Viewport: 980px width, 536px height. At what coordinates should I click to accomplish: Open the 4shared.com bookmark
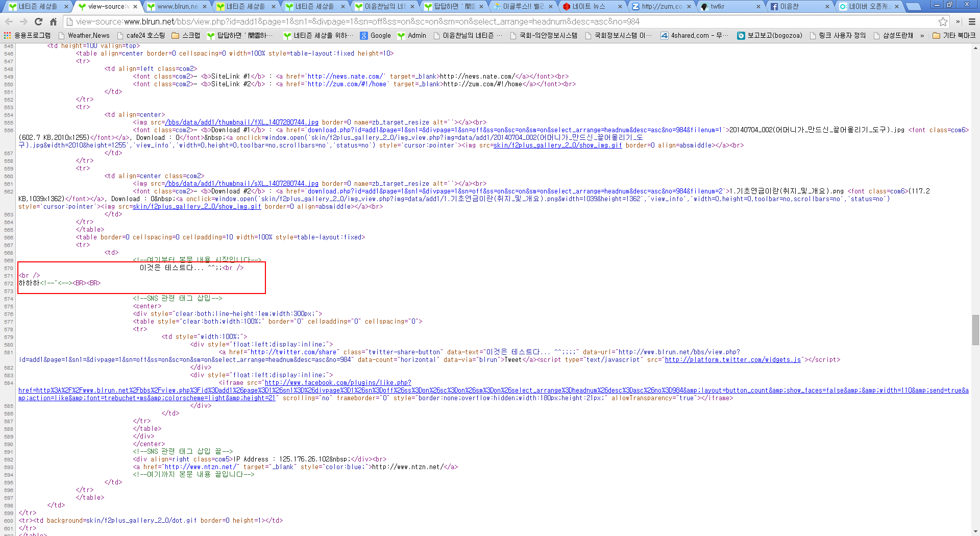pyautogui.click(x=694, y=35)
